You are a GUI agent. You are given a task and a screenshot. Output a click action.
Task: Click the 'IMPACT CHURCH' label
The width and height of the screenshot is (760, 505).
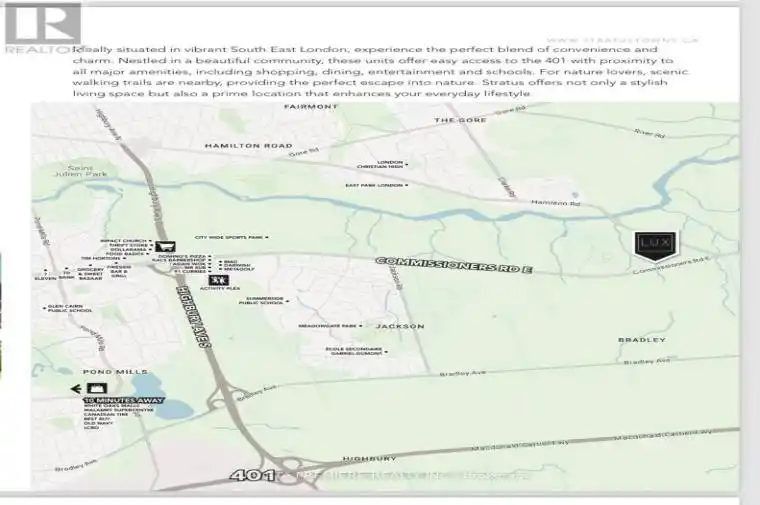tap(123, 241)
